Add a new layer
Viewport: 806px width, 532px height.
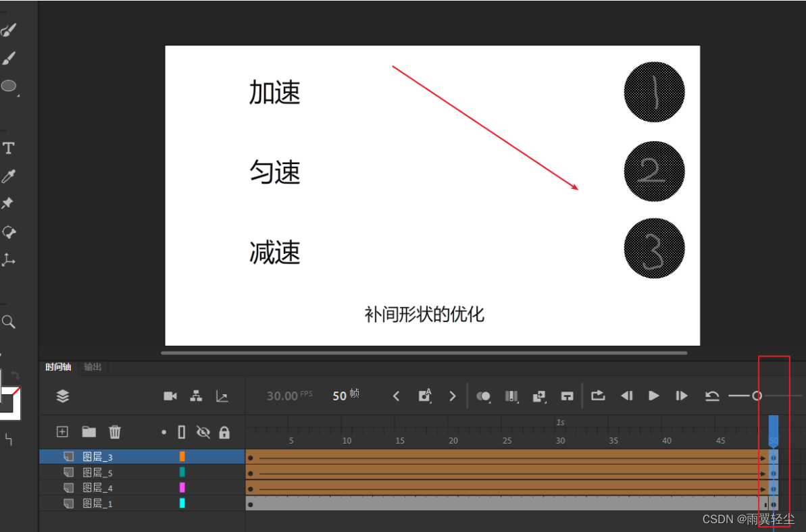point(62,432)
